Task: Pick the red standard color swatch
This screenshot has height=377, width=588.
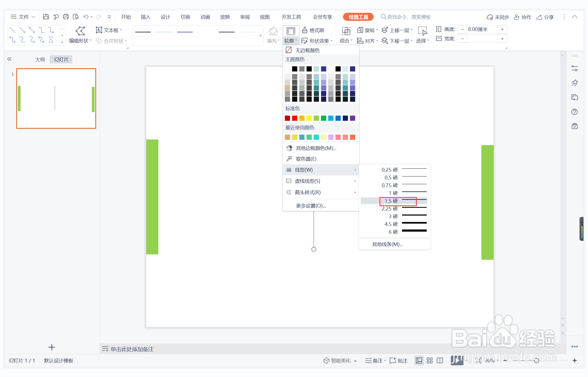Action: 294,118
